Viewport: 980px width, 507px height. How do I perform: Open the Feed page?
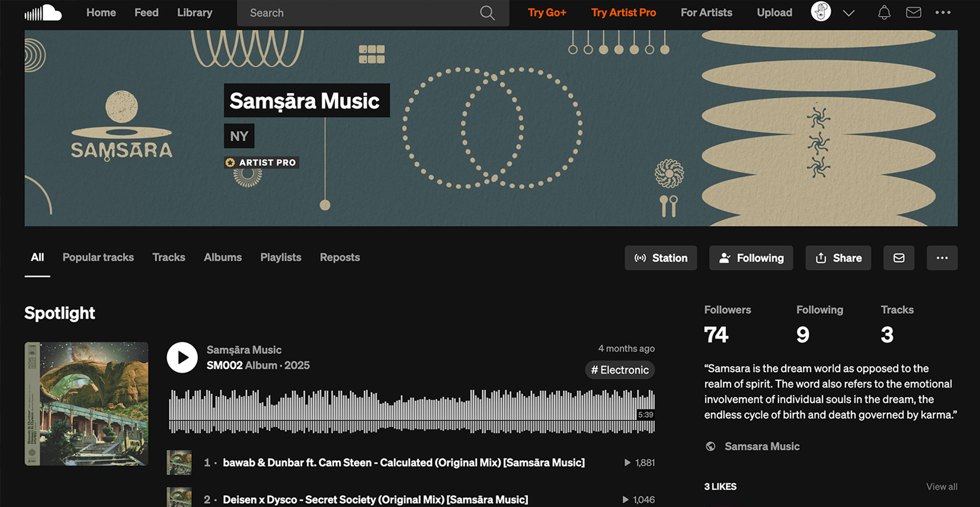tap(146, 12)
